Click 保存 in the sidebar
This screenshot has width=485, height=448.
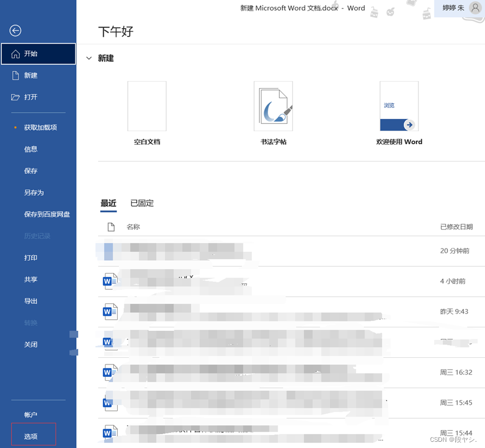coord(31,171)
